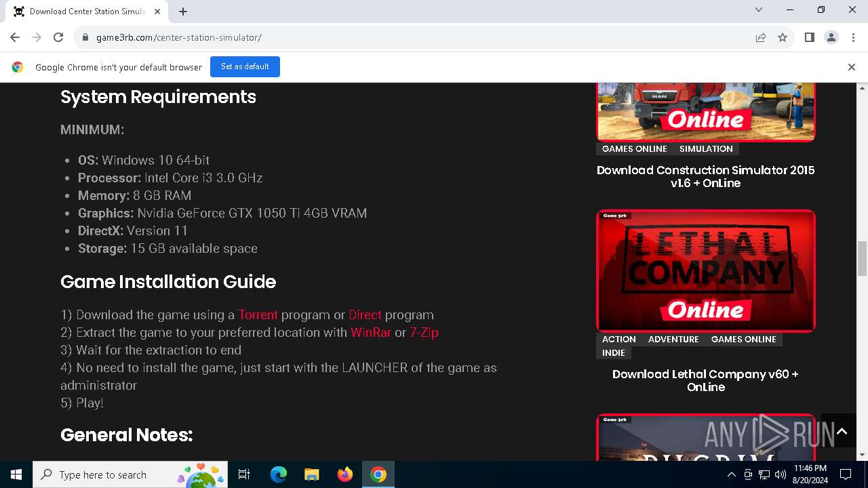Bookmark this tab with the star

783,37
